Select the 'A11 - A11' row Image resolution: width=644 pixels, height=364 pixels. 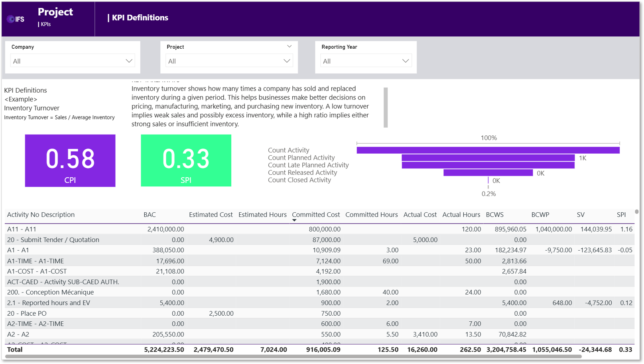coord(319,229)
